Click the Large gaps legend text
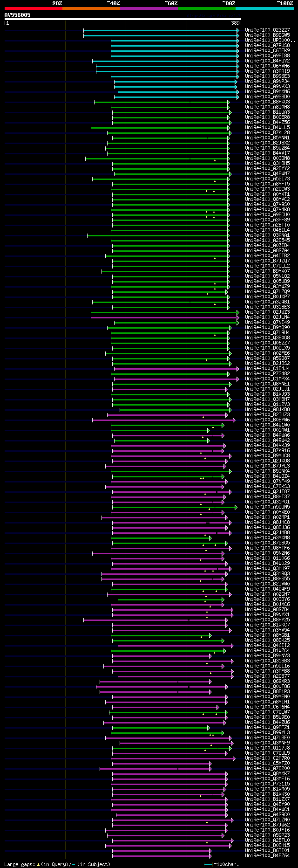This screenshot has height=868, width=298. [x=58, y=864]
